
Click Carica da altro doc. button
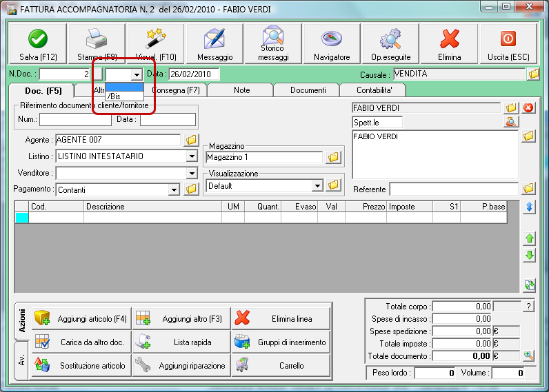pyautogui.click(x=81, y=342)
